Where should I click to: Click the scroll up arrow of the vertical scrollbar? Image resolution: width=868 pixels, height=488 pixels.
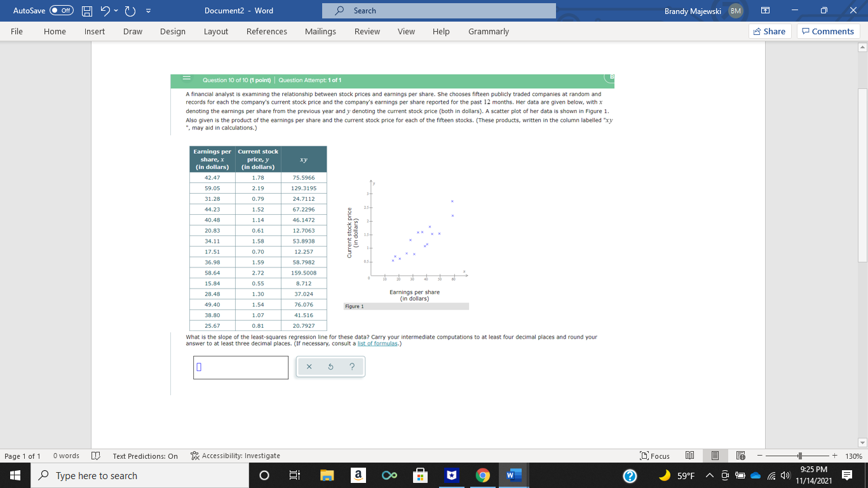(x=862, y=48)
